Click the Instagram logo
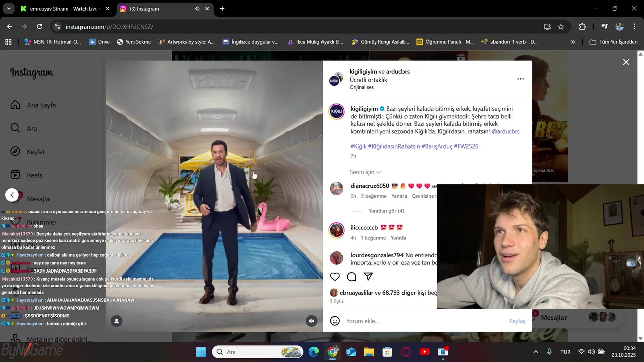Image resolution: width=644 pixels, height=362 pixels. click(31, 73)
